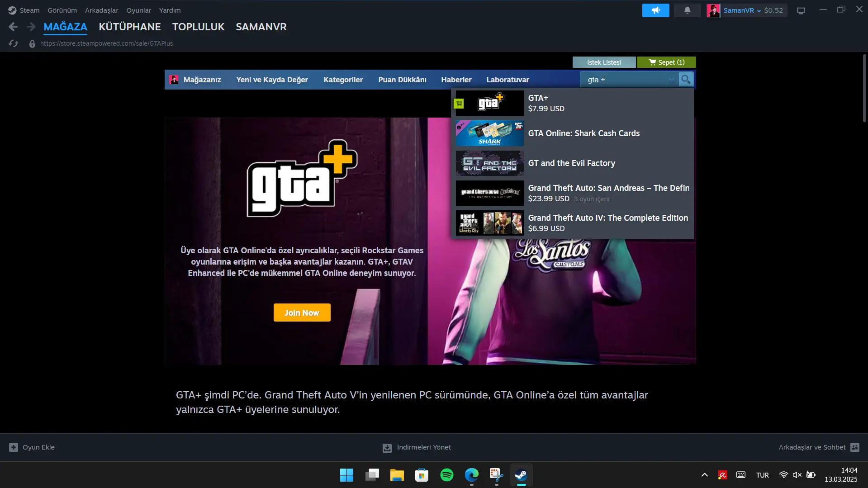
Task: Select GTA Online: Shark Cash Cards result
Action: [572, 133]
